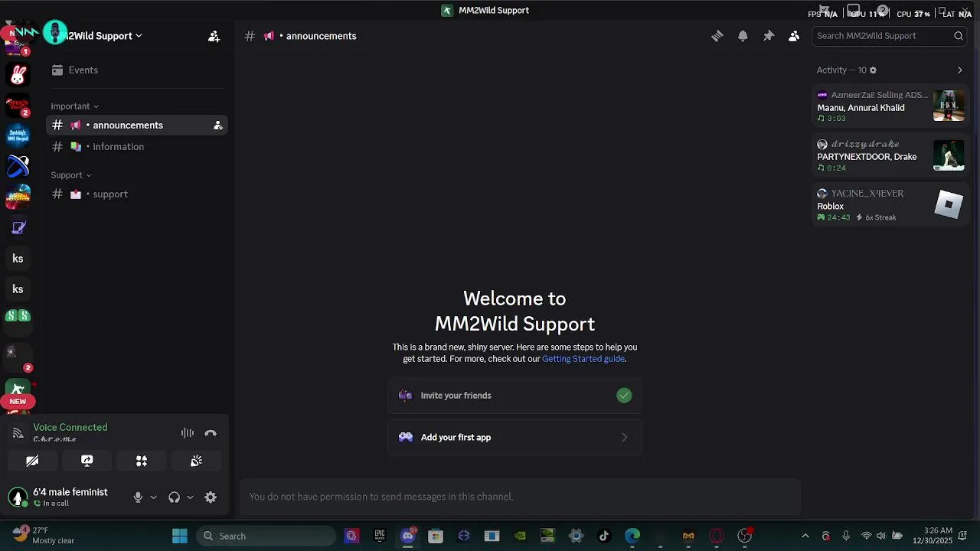Open the Roblox activity thumbnail
980x551 pixels.
pos(949,204)
